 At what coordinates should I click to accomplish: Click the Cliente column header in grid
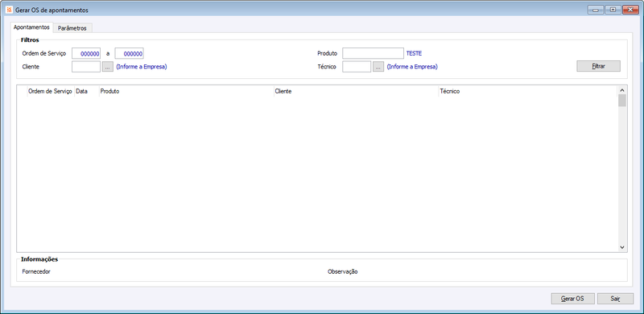click(x=356, y=91)
